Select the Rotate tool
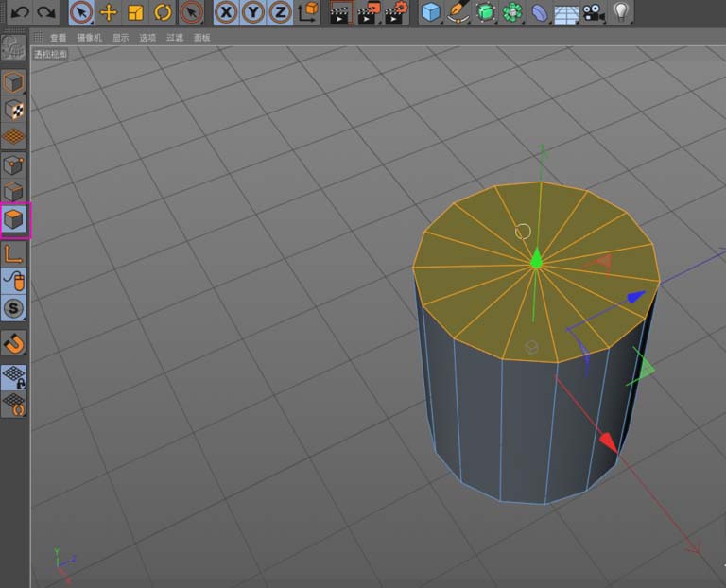The height and width of the screenshot is (588, 726). (163, 12)
